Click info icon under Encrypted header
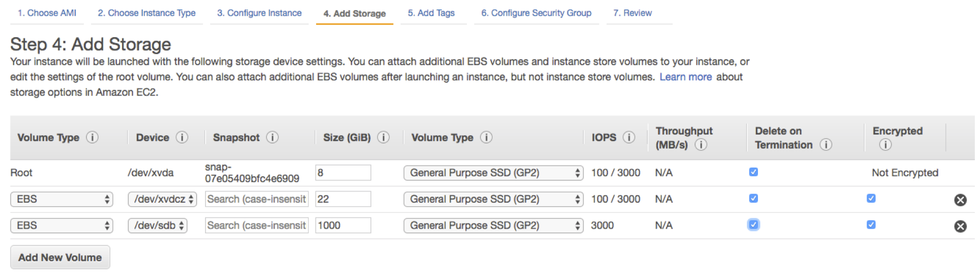The image size is (980, 278). click(885, 145)
